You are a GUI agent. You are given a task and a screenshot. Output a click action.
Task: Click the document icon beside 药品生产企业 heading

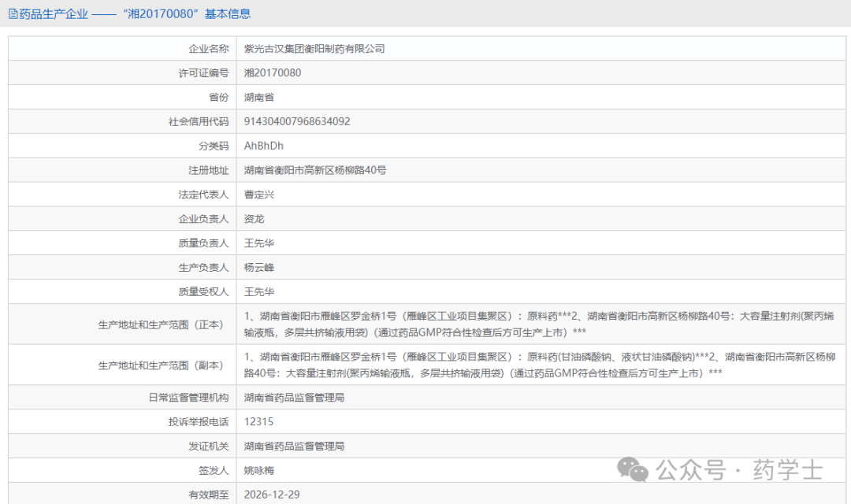(x=13, y=13)
